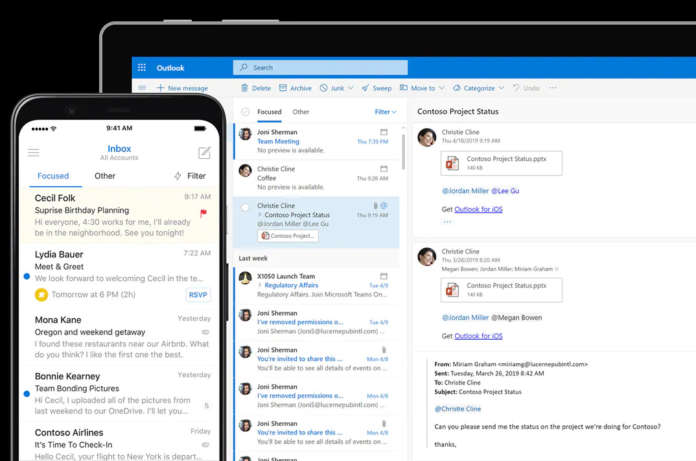Mark message as Junk
The image size is (696, 461).
[332, 88]
